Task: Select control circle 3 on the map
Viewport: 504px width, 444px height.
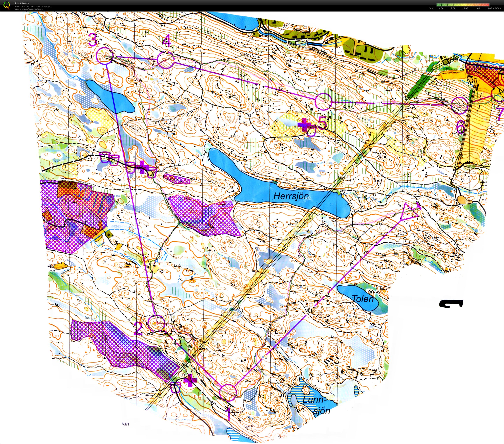Action: click(x=105, y=56)
